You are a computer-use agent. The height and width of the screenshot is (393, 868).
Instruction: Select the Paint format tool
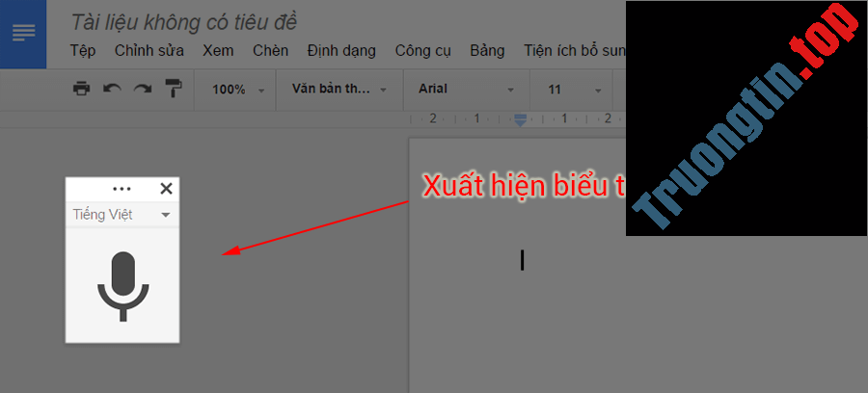pos(174,89)
